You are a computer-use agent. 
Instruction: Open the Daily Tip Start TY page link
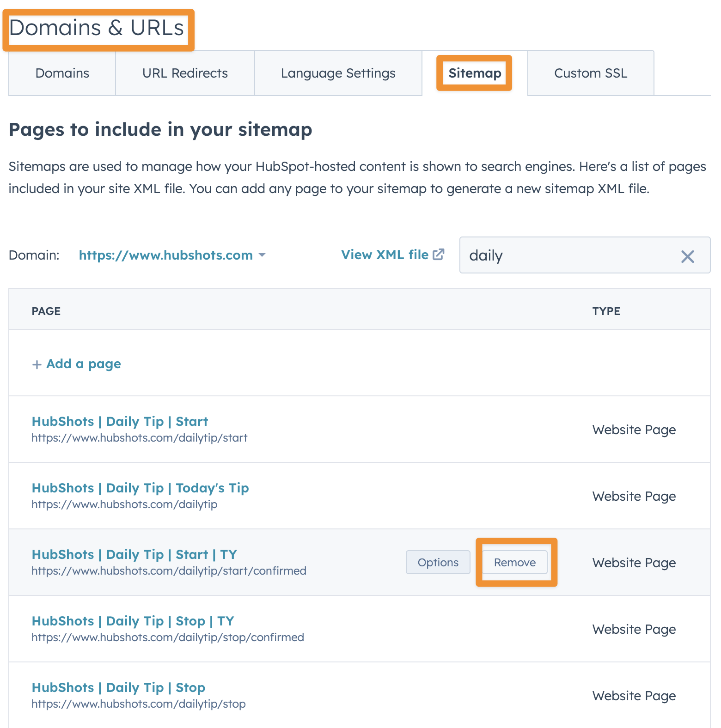134,555
